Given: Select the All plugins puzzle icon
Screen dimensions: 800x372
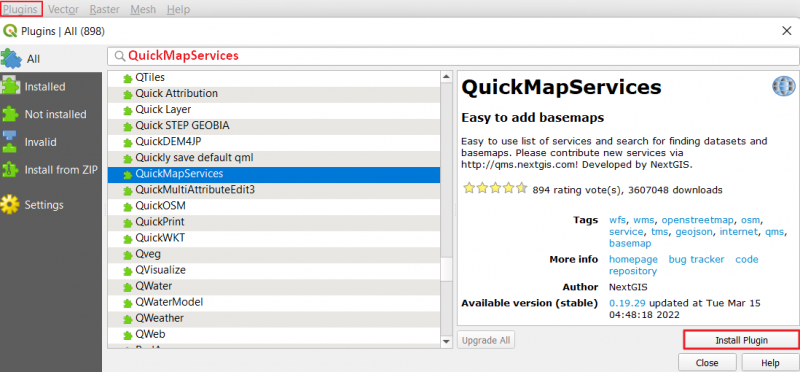Looking at the screenshot, I should [11, 59].
